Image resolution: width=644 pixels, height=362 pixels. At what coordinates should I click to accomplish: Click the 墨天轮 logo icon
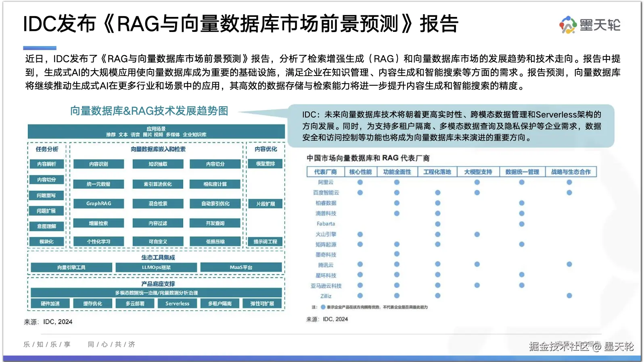pos(568,25)
